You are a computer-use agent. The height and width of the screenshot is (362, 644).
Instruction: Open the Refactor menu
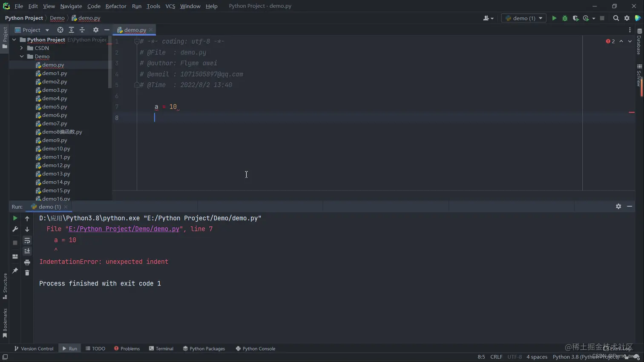(116, 6)
